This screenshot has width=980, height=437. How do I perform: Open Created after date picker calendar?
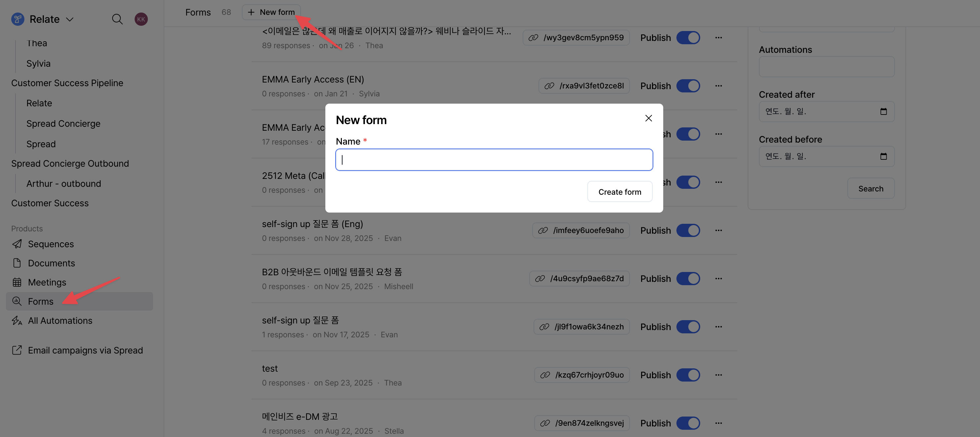click(883, 112)
